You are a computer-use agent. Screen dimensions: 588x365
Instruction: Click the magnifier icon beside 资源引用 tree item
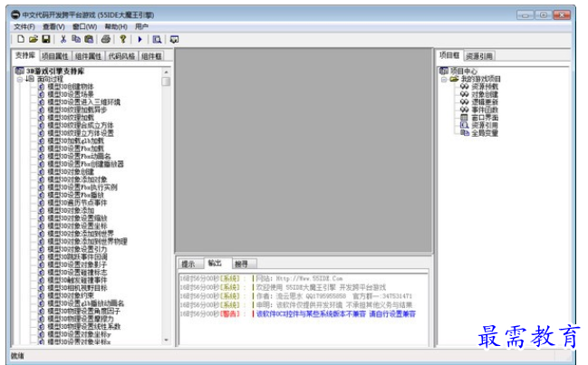[464, 125]
